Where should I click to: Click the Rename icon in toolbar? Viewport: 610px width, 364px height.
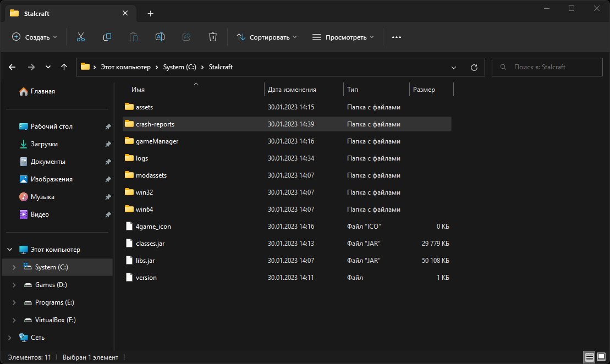click(x=160, y=37)
